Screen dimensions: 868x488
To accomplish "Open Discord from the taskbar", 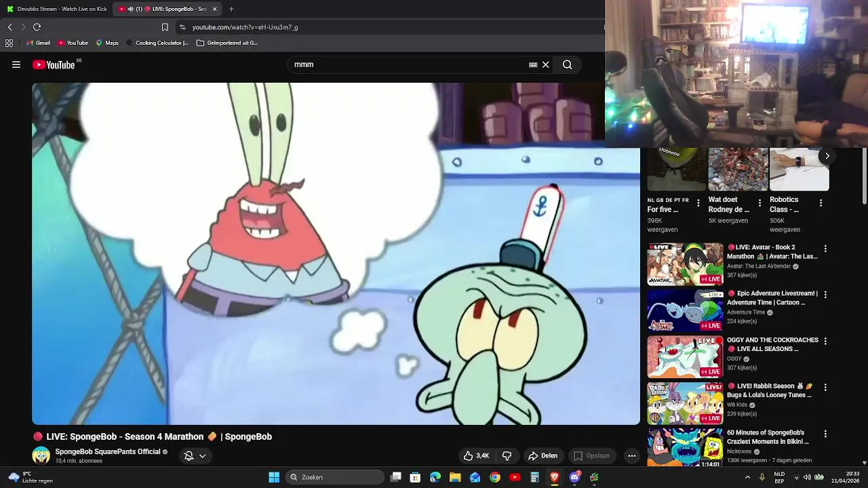I will click(575, 477).
